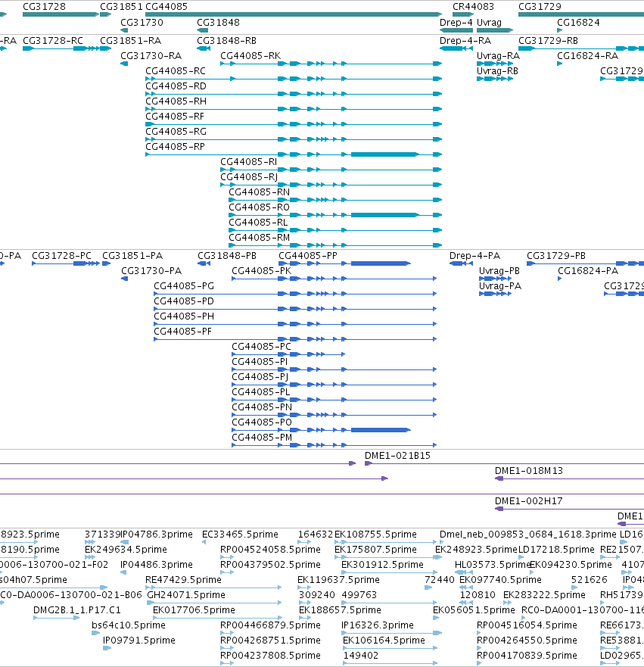The height and width of the screenshot is (667, 644).
Task: Open the CR44083 gene feature
Action: coord(463,14)
